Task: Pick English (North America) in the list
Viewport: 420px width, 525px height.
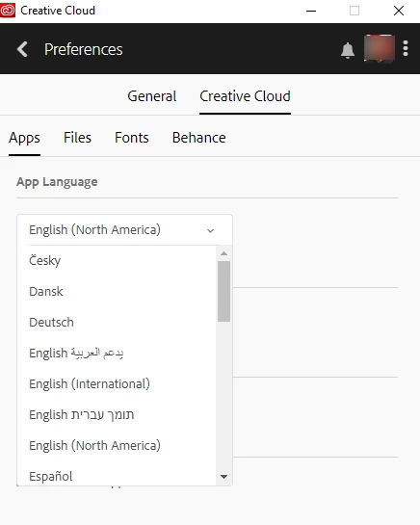Action: [x=117, y=445]
